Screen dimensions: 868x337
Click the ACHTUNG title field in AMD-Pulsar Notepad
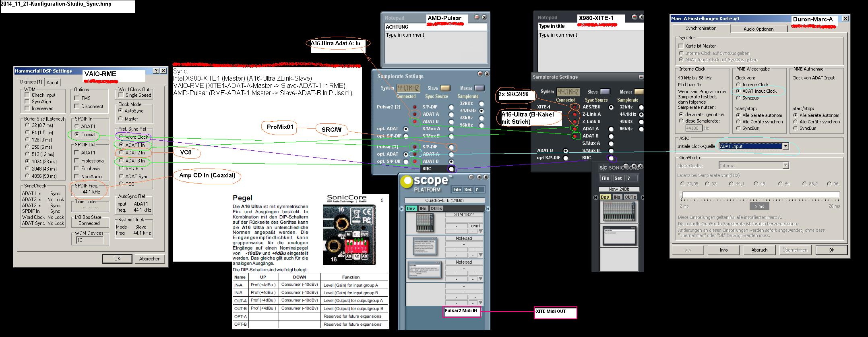pos(436,27)
